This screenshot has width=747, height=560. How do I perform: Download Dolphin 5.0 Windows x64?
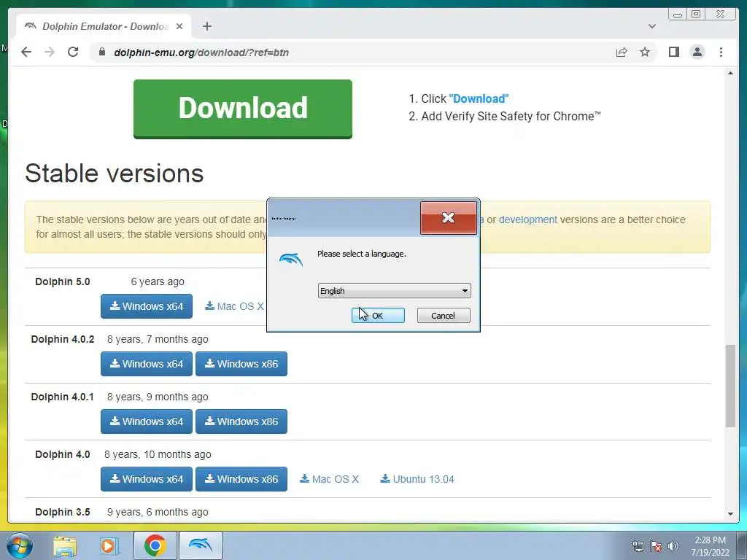tap(146, 306)
